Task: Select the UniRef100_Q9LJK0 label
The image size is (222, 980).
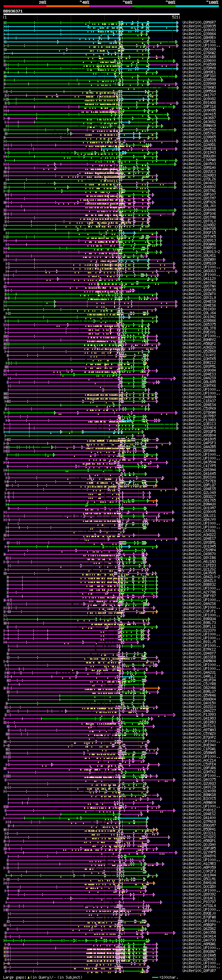Action: 199,206
